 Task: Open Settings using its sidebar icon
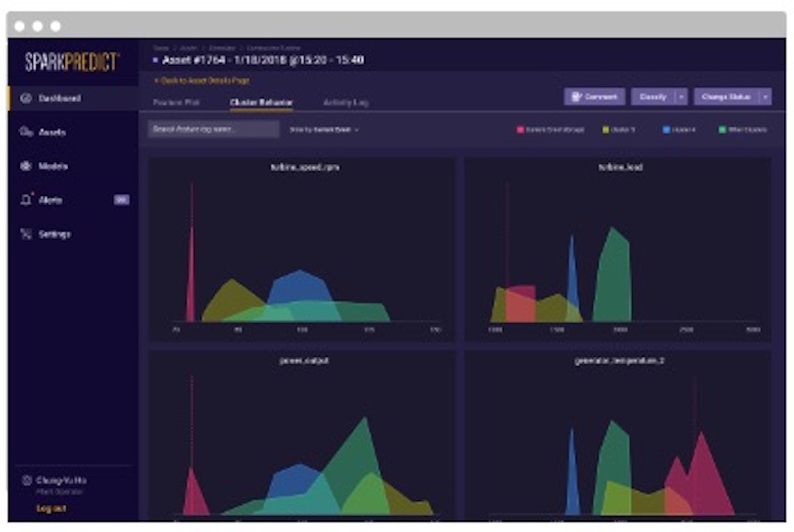point(26,234)
